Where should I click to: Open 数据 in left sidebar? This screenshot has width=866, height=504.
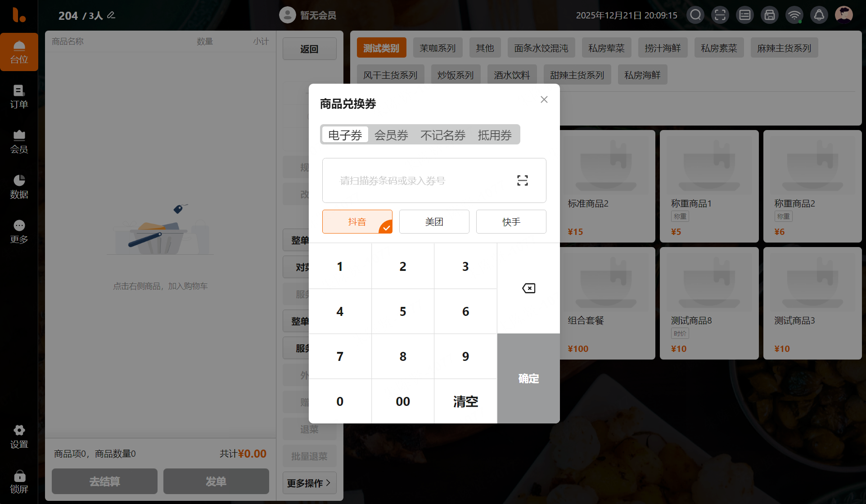[x=19, y=187]
